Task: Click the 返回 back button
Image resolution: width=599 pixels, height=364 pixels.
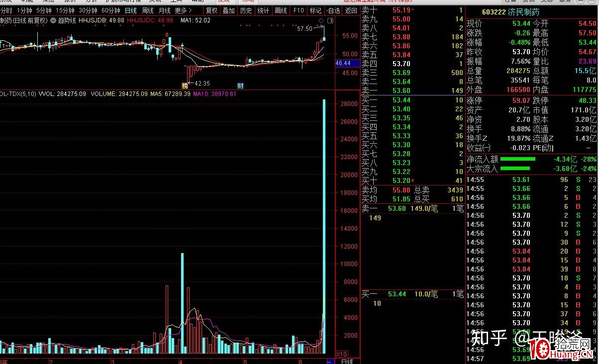Action: [351, 10]
